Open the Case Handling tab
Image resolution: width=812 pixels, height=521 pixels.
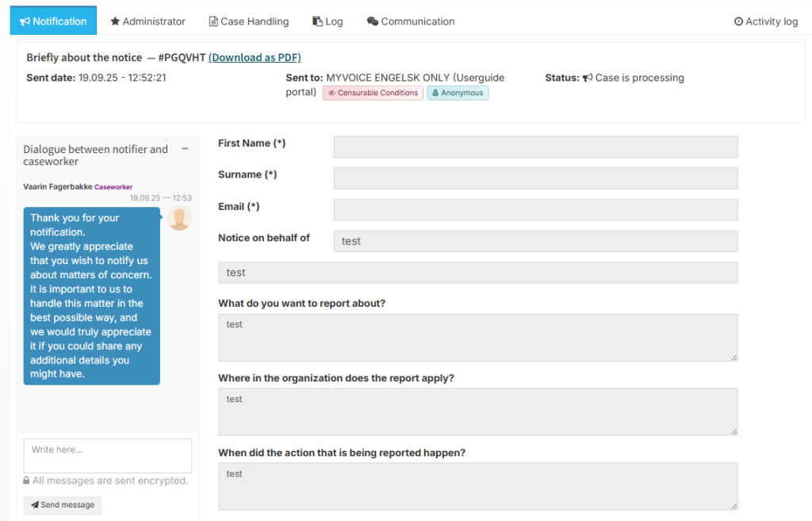[x=248, y=21]
